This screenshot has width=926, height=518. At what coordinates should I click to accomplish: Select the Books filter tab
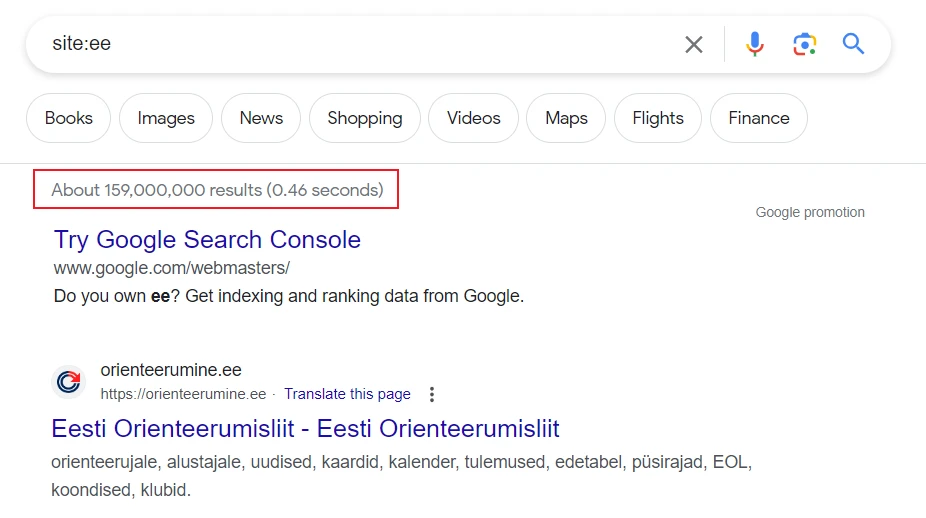tap(69, 118)
